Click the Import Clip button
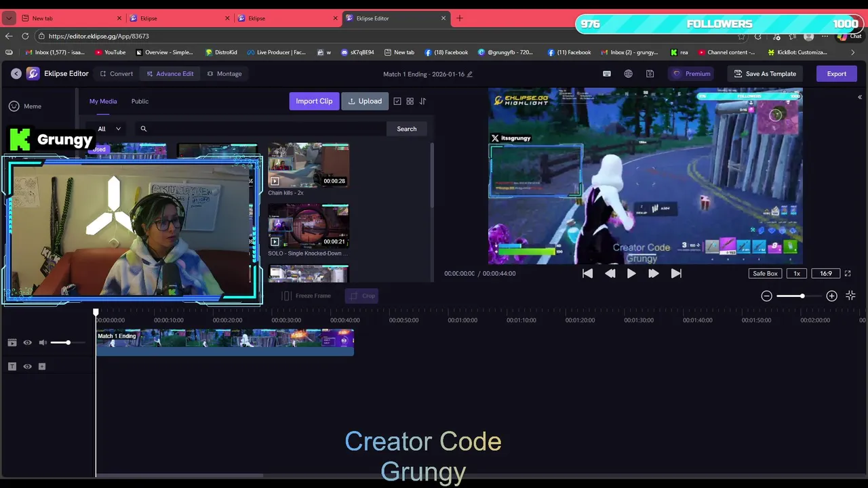This screenshot has width=868, height=488. [314, 101]
